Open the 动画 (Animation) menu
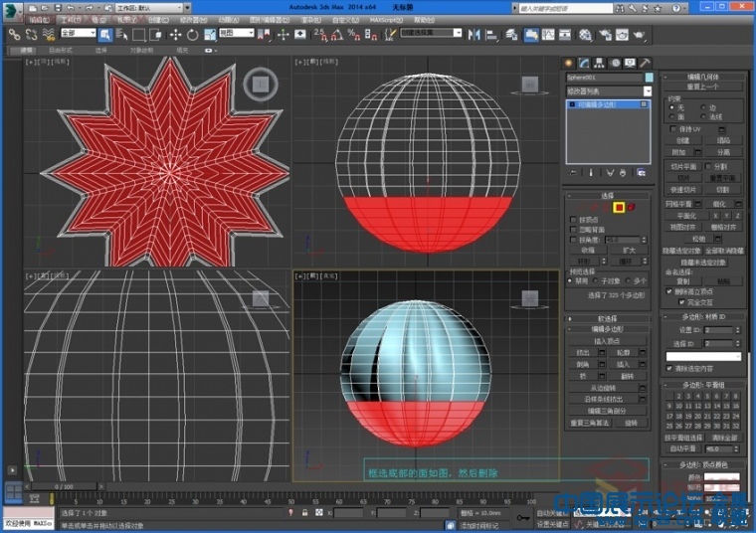The image size is (756, 533). point(229,20)
